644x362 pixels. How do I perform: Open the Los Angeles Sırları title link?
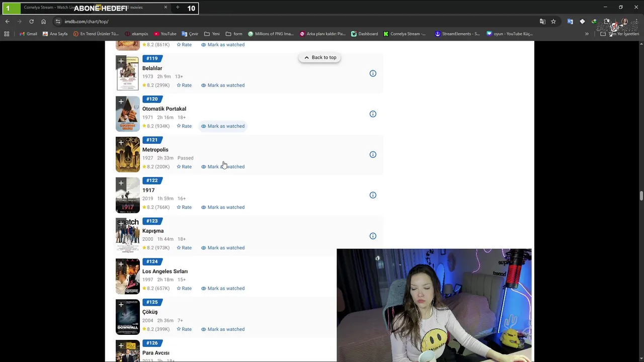pyautogui.click(x=165, y=271)
